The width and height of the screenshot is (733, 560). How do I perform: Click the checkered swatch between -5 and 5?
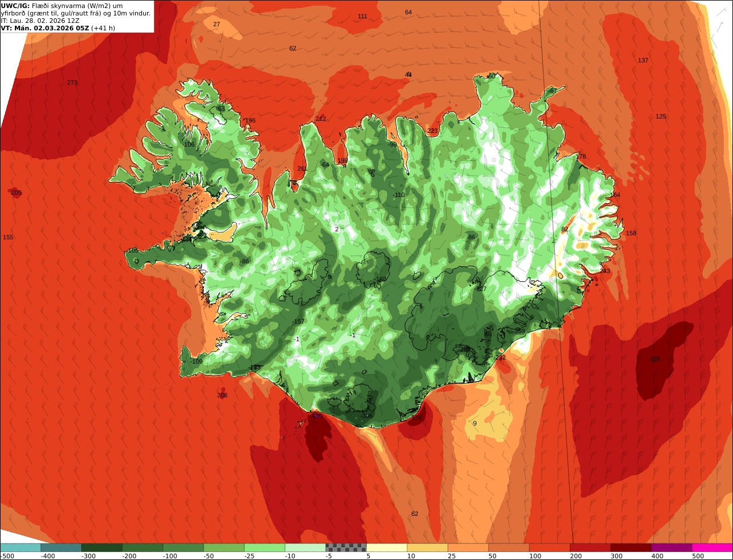point(346,547)
